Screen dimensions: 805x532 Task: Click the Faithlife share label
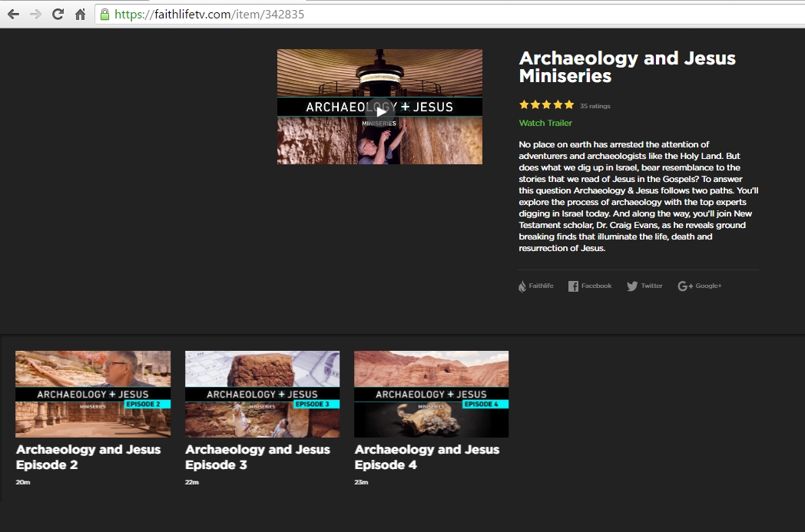541,286
